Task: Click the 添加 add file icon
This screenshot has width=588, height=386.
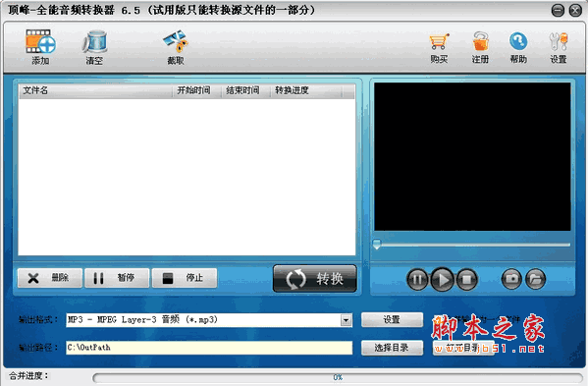Action: 40,46
